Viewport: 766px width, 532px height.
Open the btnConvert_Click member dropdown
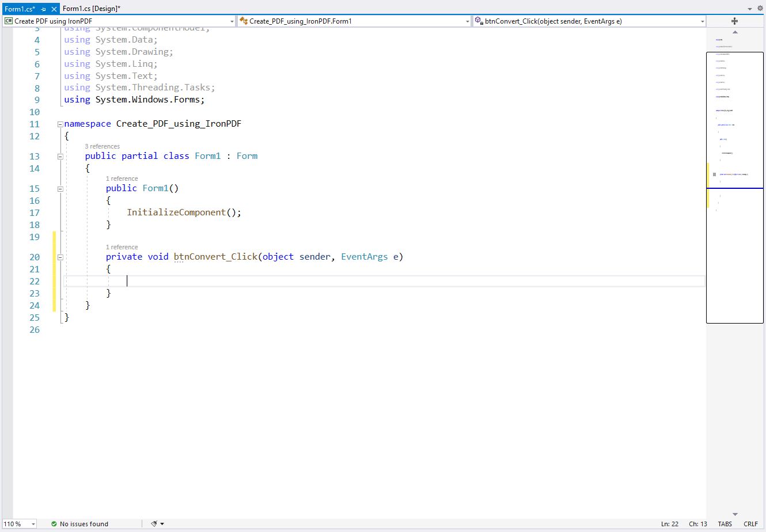pos(590,21)
